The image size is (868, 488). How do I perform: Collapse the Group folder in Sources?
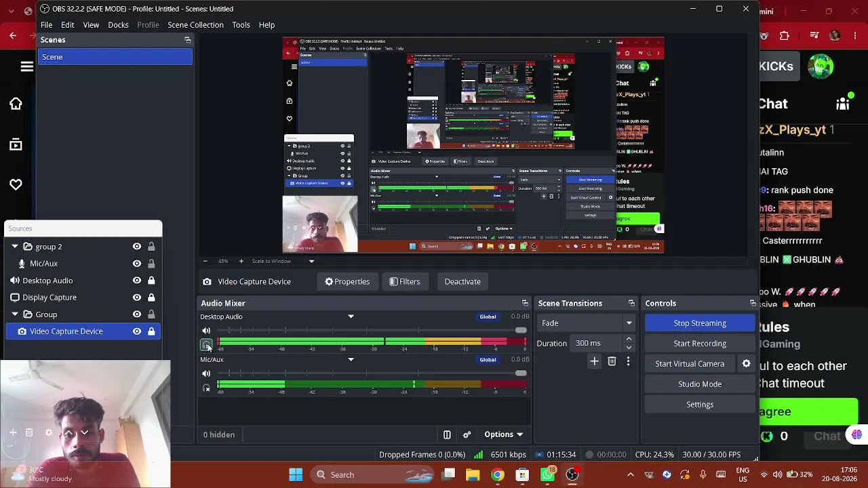pyautogui.click(x=15, y=314)
